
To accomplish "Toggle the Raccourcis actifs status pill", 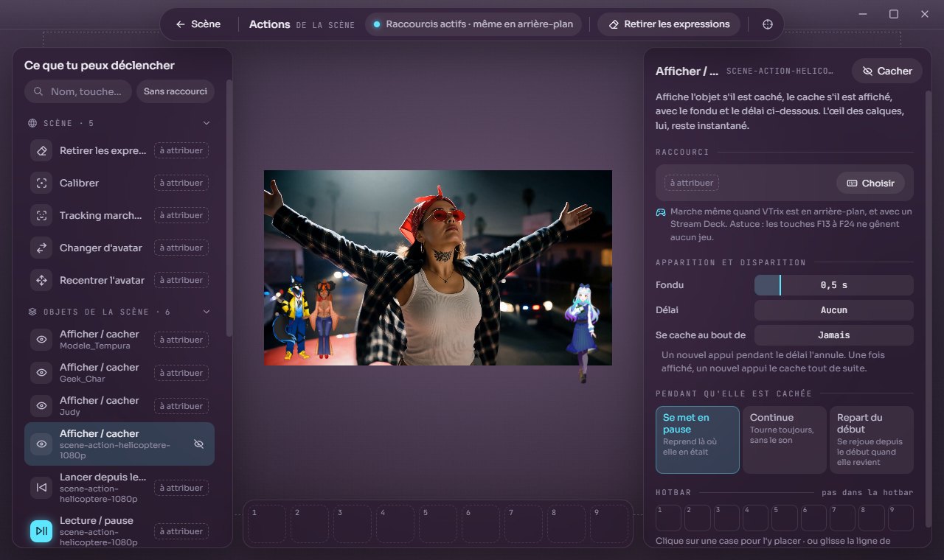I will pyautogui.click(x=473, y=24).
